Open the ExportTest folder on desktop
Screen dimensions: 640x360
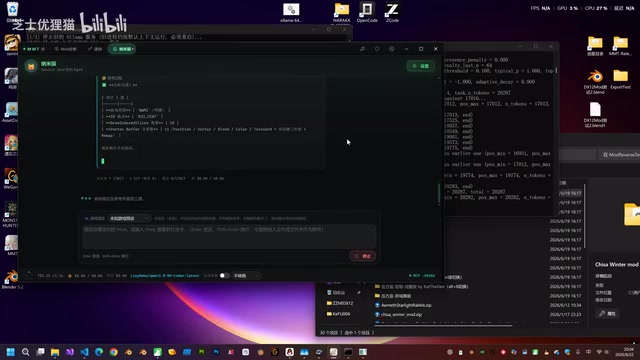[620, 79]
